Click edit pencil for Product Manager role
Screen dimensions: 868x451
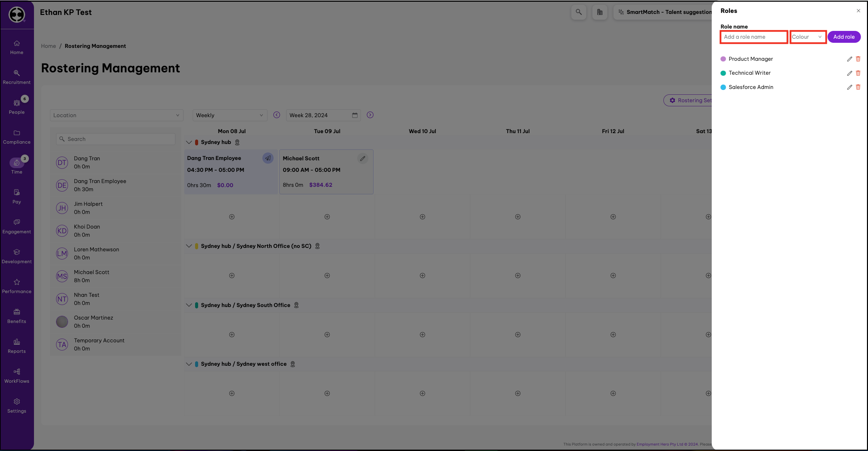849,59
